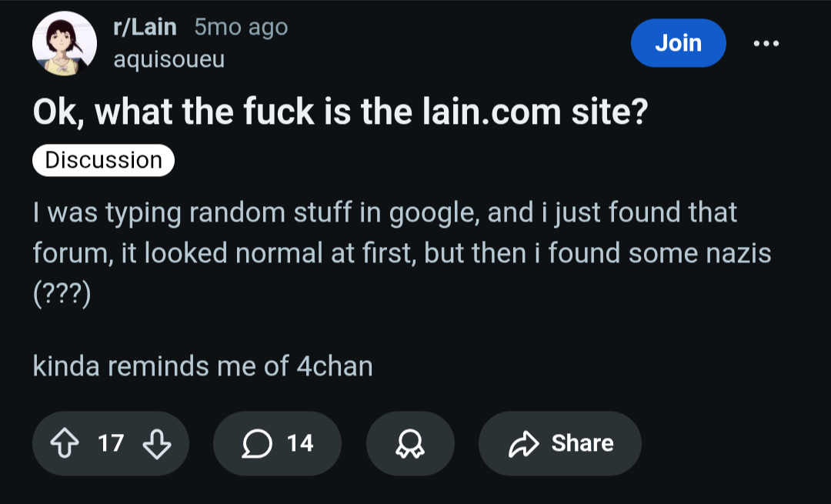Click the comment count of 14

coord(300,443)
